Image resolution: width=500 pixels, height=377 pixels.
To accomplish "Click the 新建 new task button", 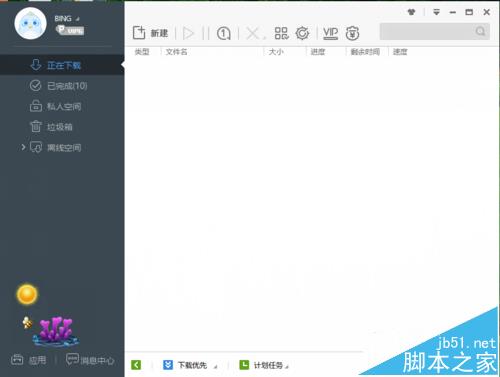I will click(x=150, y=33).
